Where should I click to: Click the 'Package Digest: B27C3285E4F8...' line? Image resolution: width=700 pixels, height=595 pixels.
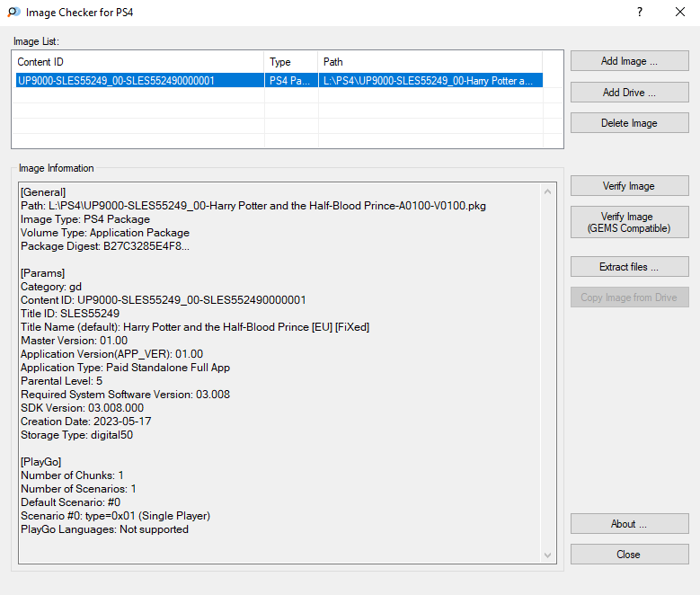105,246
